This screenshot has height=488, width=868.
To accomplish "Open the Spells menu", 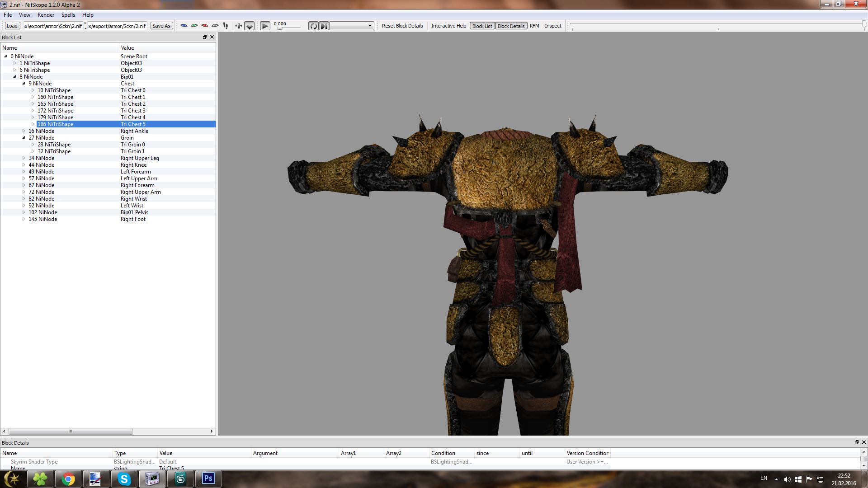I will (68, 15).
